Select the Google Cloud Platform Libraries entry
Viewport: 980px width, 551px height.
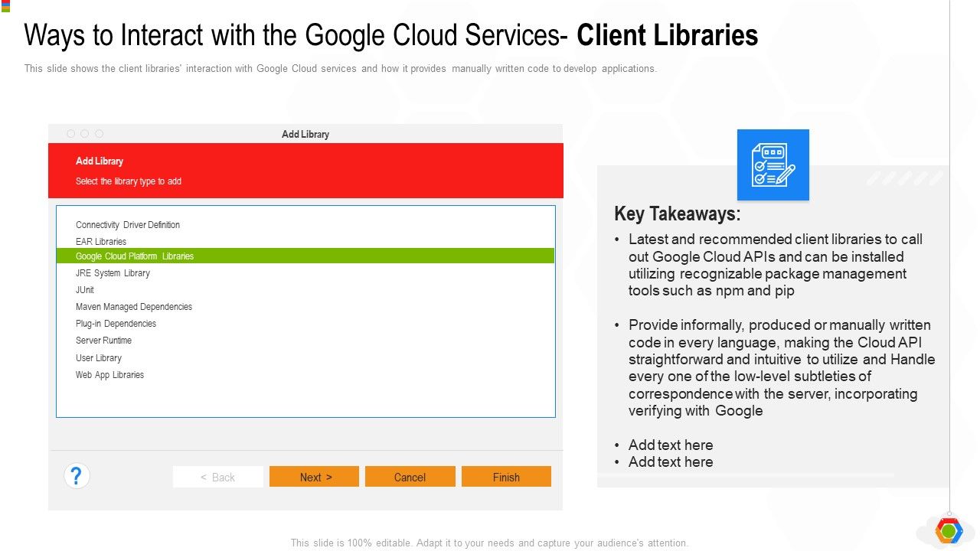click(134, 256)
